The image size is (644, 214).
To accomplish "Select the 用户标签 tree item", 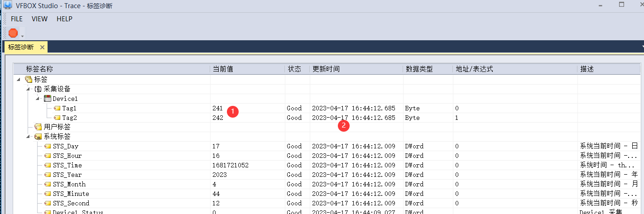I will click(x=57, y=127).
